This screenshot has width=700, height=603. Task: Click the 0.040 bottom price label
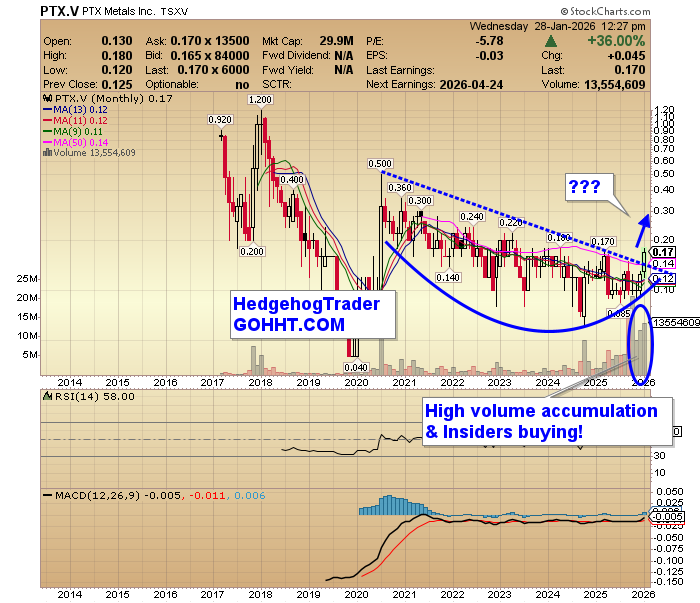tap(356, 368)
